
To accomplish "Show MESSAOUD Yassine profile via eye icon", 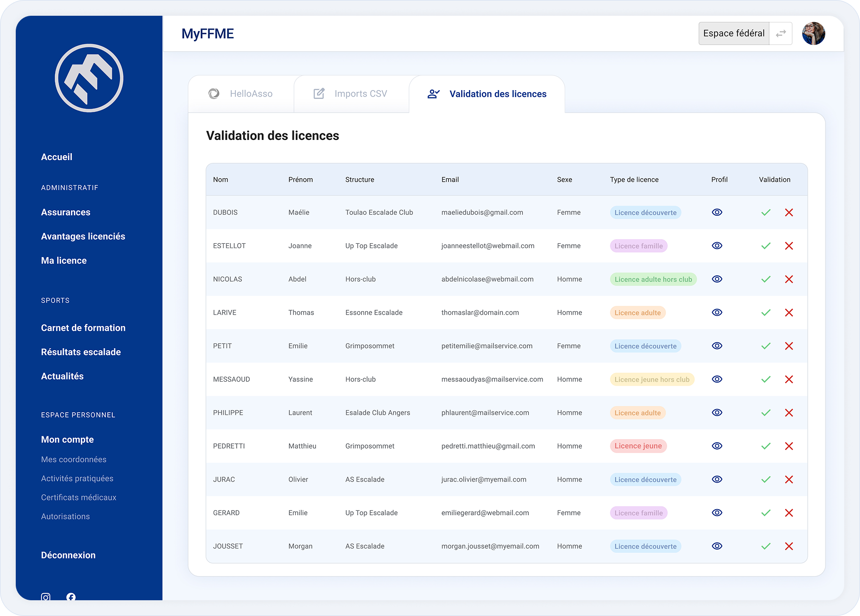I will click(717, 379).
